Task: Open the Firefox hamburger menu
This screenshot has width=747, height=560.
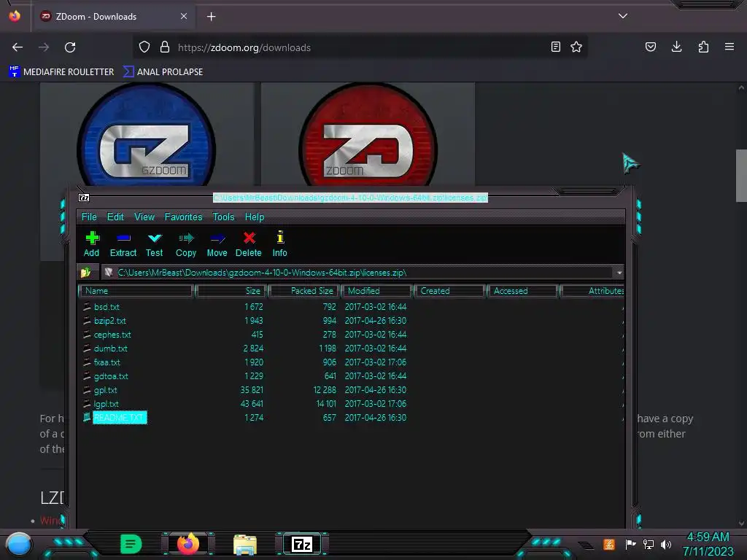Action: (x=729, y=47)
